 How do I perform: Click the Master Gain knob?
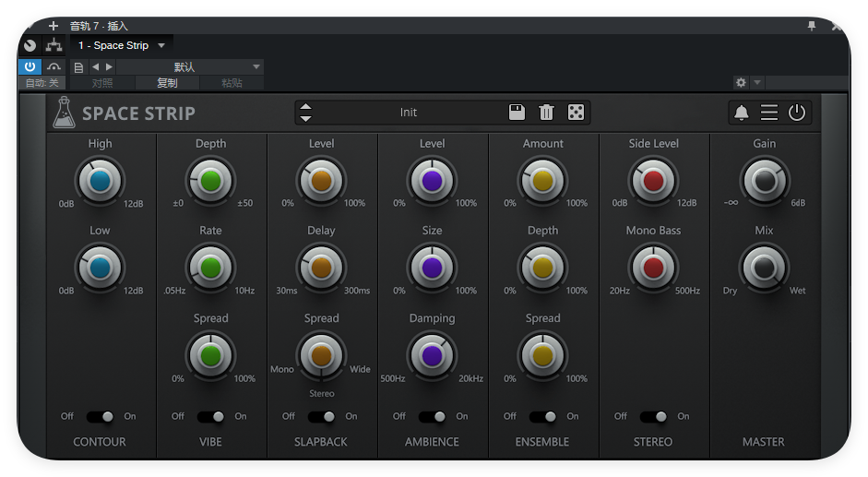(x=765, y=181)
